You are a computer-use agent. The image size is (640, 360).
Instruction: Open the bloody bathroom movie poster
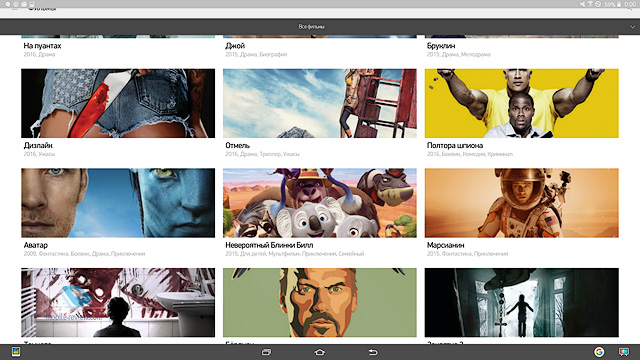[118, 302]
